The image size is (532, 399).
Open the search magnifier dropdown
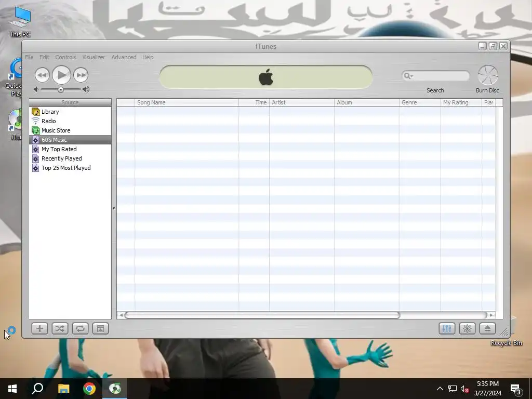tap(408, 76)
